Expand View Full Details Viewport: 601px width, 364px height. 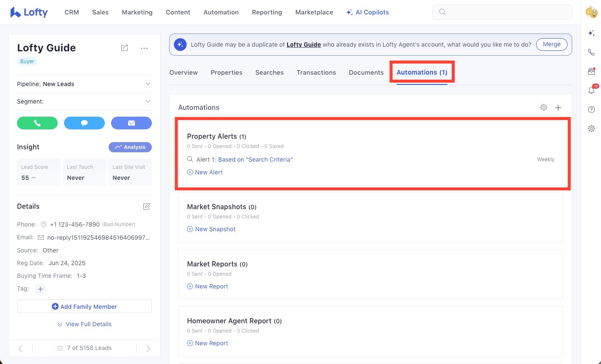coord(84,324)
